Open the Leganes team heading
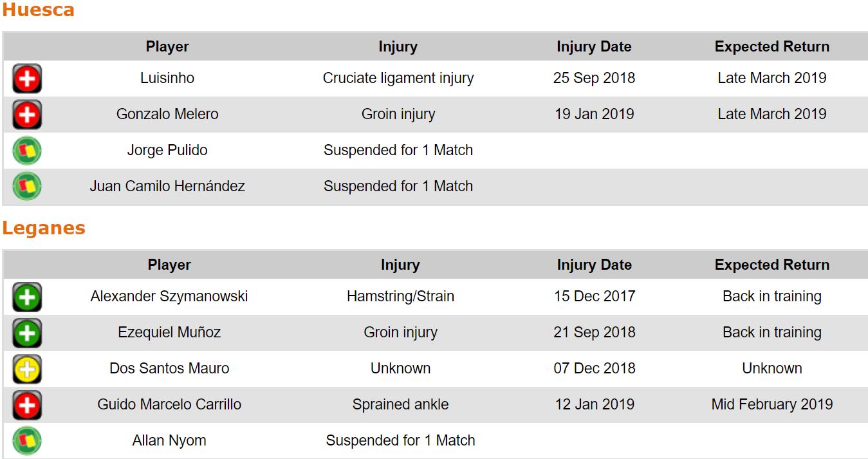The image size is (868, 459). click(x=44, y=229)
